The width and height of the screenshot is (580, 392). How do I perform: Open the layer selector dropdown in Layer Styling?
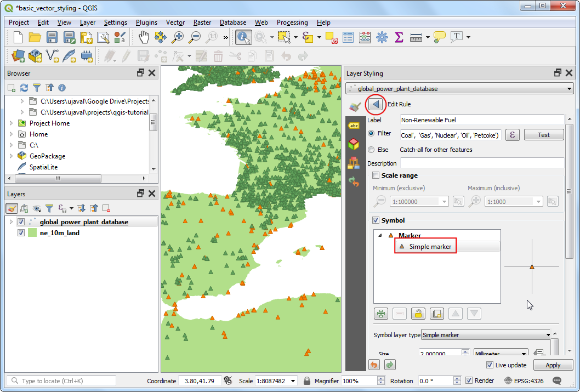pos(459,88)
